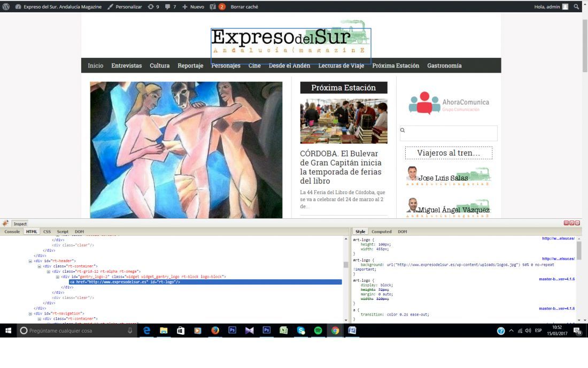Click the cubist painting featured image
Image resolution: width=588 pixels, height=368 pixels.
(x=186, y=150)
